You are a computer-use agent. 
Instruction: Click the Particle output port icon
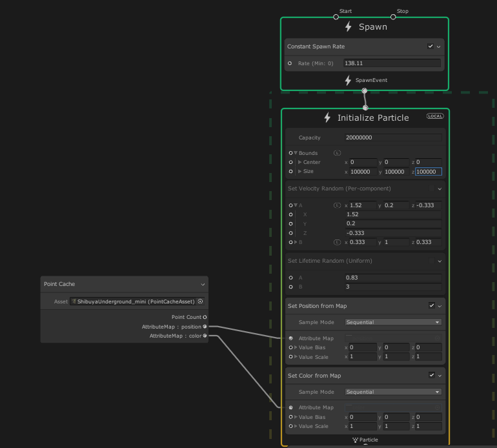pos(355,440)
